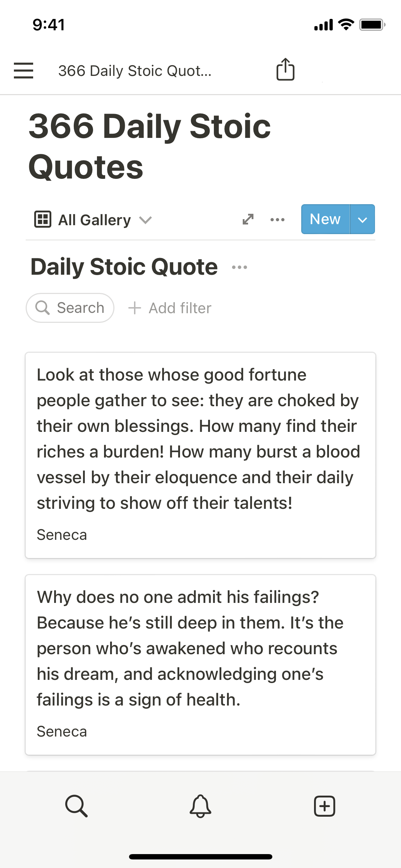
Task: Tap the Daily Stoic Quote database heading
Action: click(124, 267)
